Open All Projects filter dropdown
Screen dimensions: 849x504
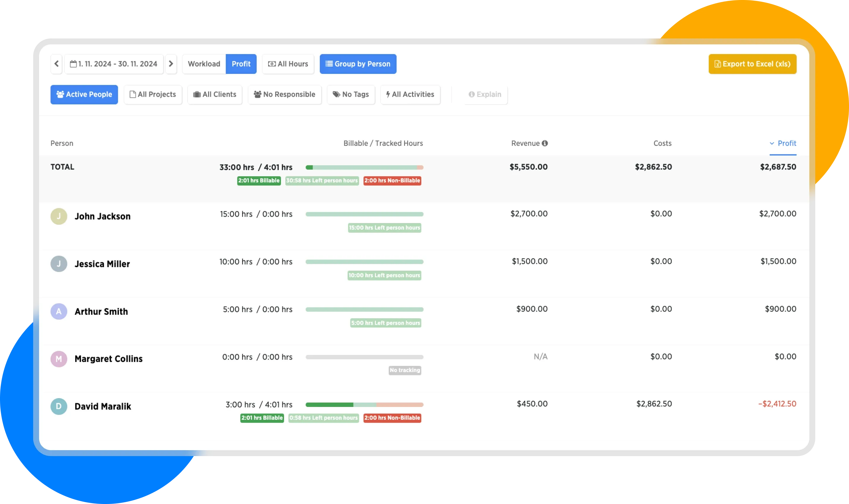pyautogui.click(x=153, y=94)
